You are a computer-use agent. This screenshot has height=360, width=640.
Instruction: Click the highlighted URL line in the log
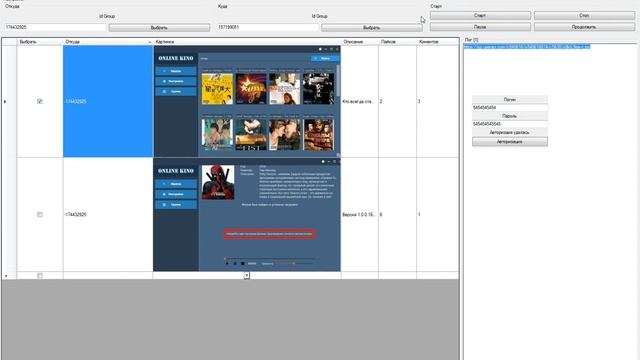click(x=527, y=47)
